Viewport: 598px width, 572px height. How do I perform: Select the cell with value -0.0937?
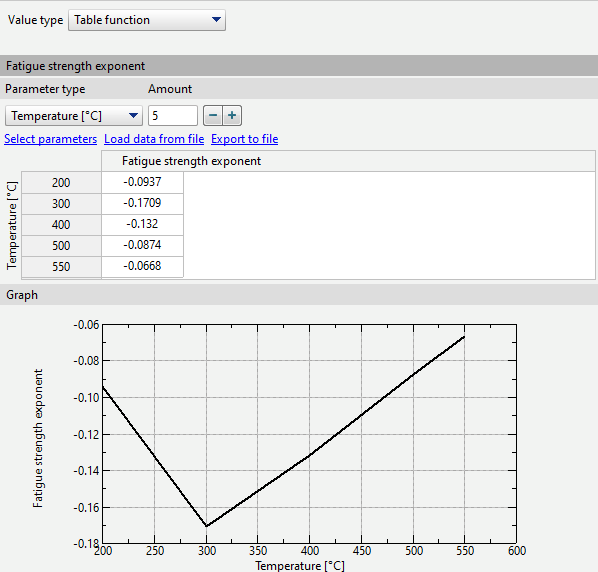142,182
